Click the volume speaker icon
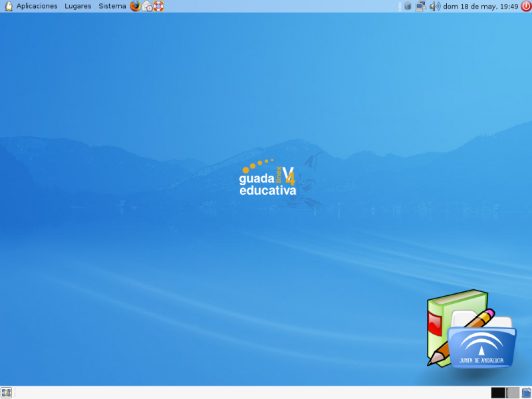The width and height of the screenshot is (532, 399). [x=434, y=6]
